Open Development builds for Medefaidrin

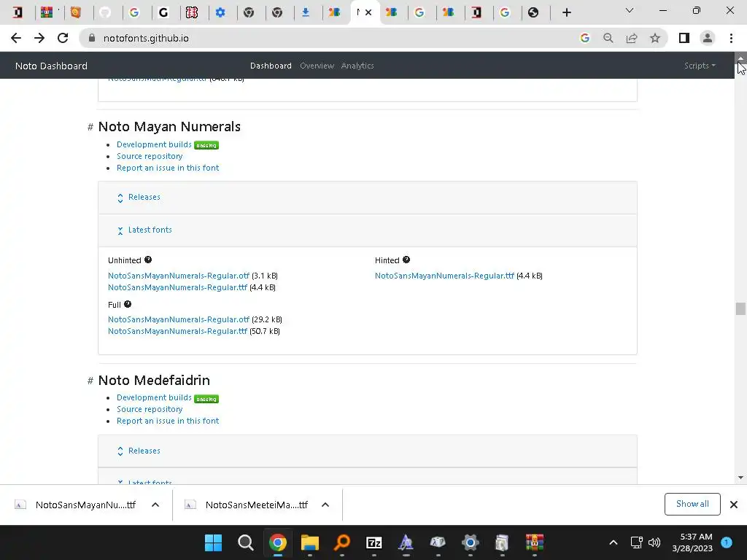tap(154, 397)
